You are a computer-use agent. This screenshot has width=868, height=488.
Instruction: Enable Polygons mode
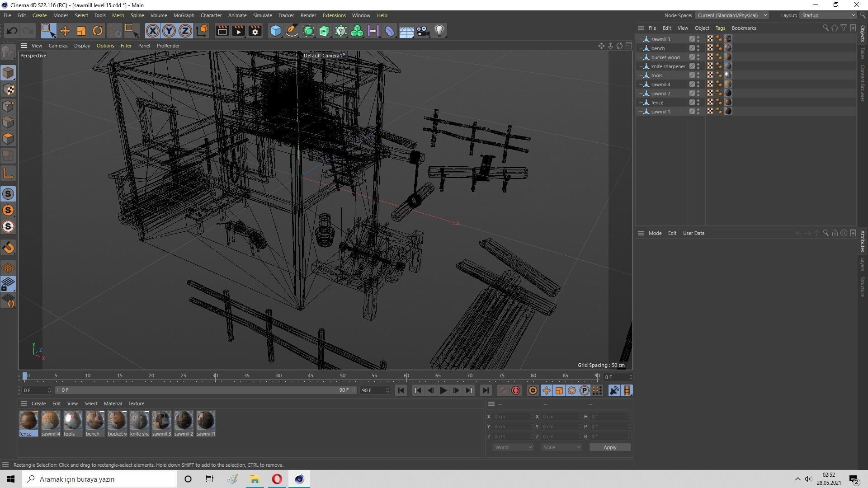[8, 139]
